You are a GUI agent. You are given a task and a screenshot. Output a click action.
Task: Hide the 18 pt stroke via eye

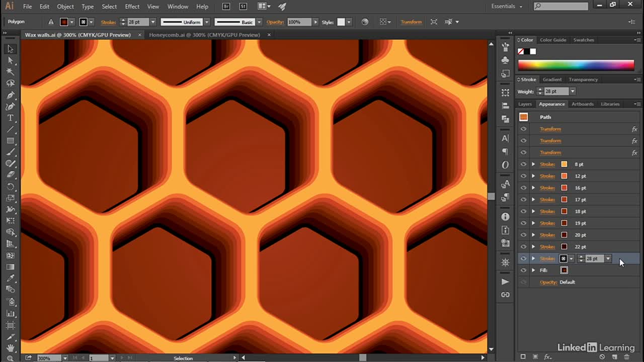(x=524, y=211)
